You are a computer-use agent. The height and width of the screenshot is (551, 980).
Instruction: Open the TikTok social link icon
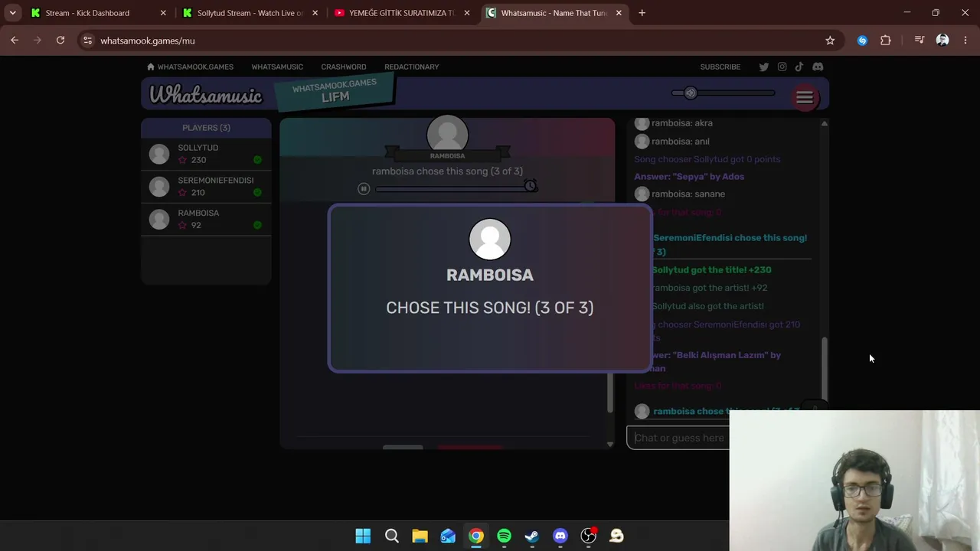tap(799, 67)
